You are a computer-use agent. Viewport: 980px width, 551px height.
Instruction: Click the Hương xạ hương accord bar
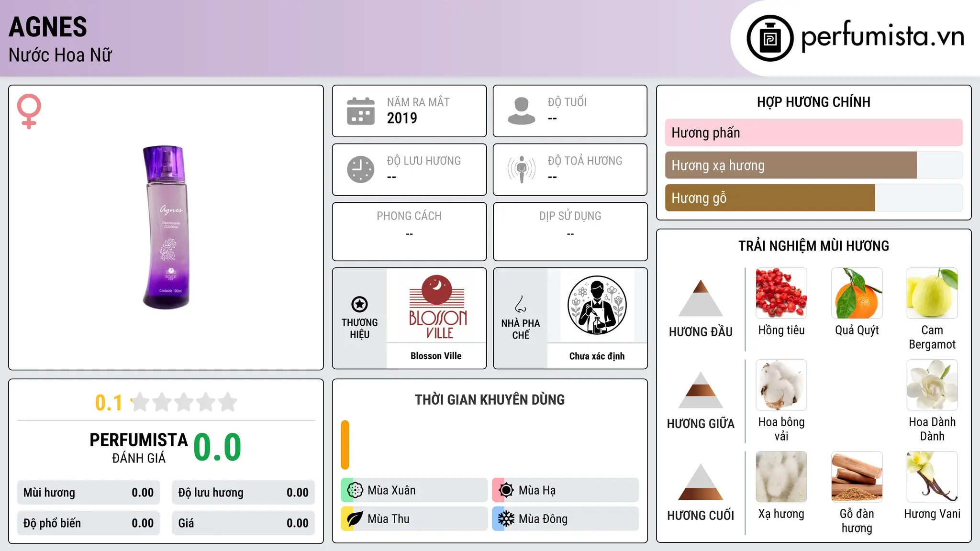pos(814,165)
